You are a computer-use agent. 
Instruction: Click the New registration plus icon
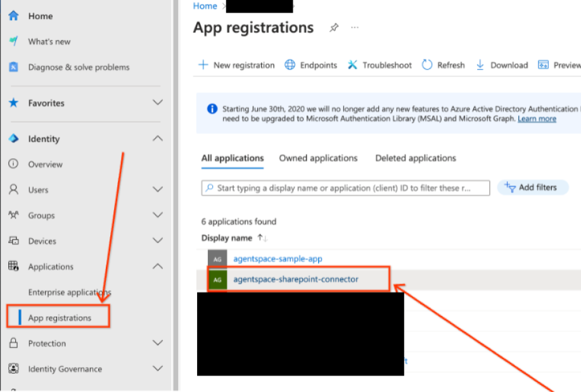pos(203,65)
